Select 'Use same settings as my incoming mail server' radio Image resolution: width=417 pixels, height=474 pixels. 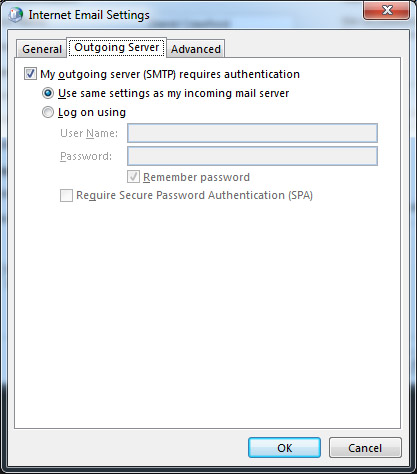(48, 93)
